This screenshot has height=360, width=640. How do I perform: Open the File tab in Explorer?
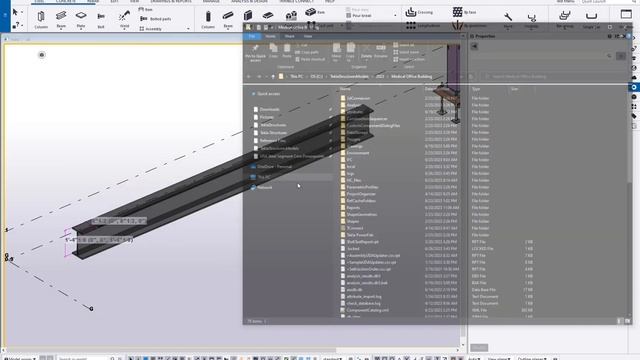click(252, 36)
